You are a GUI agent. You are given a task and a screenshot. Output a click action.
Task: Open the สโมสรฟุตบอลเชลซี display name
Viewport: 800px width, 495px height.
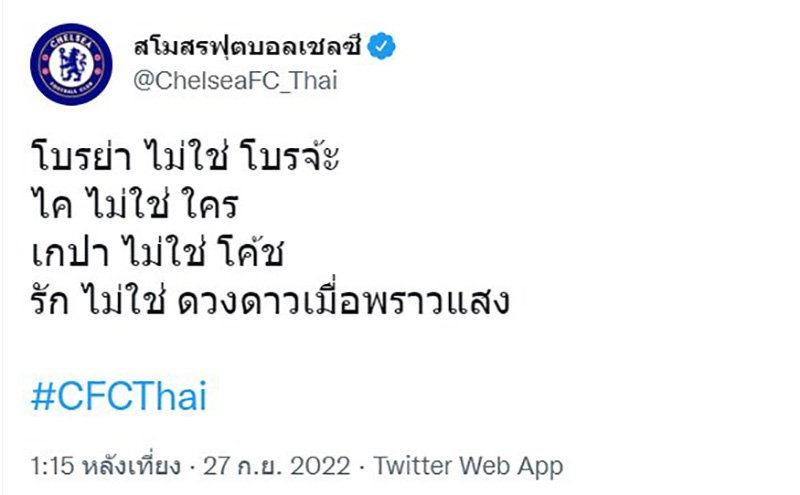248,46
